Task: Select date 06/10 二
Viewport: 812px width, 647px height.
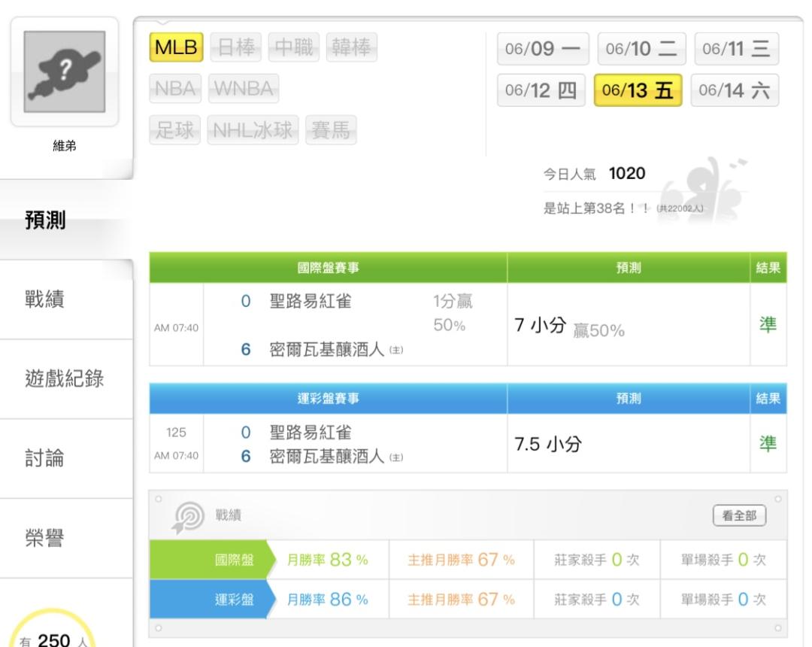Action: [x=641, y=49]
